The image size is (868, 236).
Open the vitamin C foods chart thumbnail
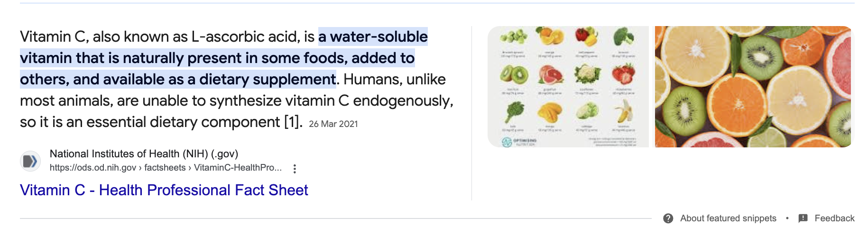(x=568, y=87)
